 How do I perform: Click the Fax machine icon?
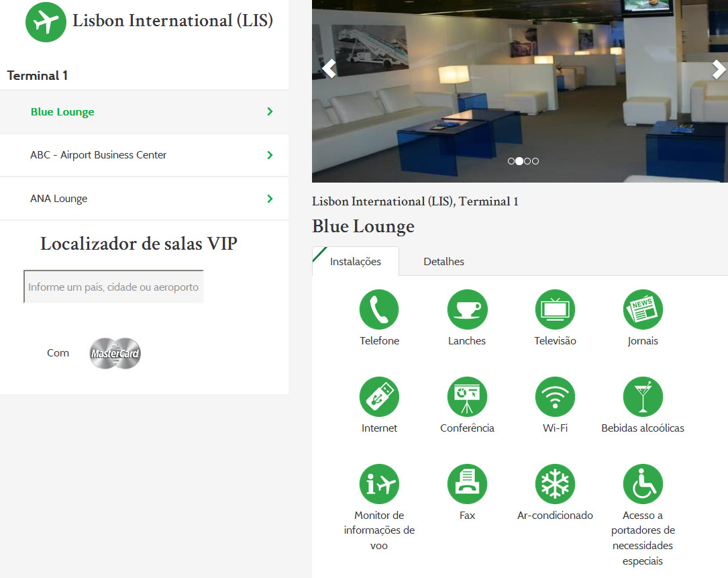click(x=467, y=484)
